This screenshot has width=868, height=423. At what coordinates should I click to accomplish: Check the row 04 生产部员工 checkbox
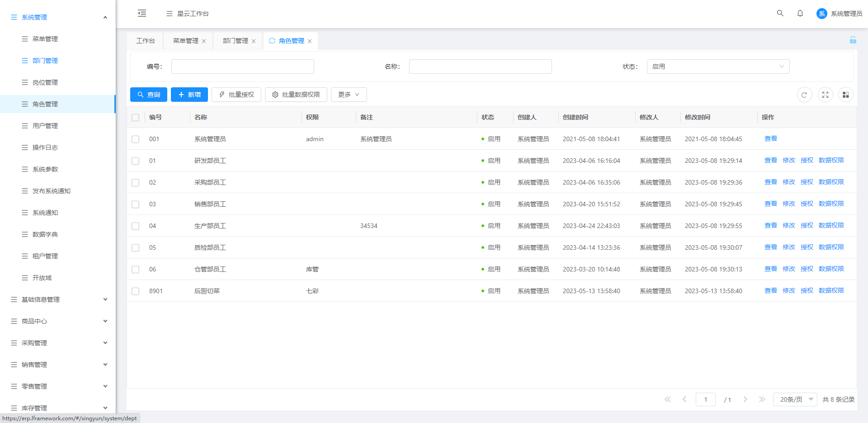tap(135, 226)
